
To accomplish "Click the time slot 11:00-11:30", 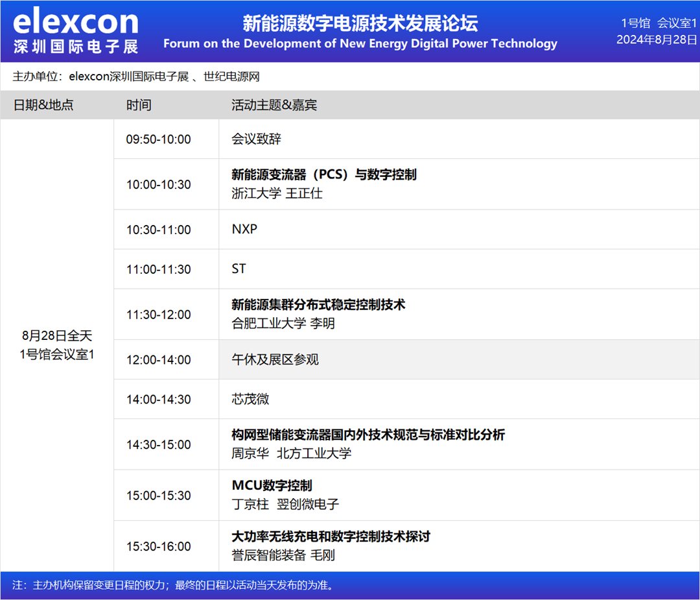I will [x=159, y=269].
